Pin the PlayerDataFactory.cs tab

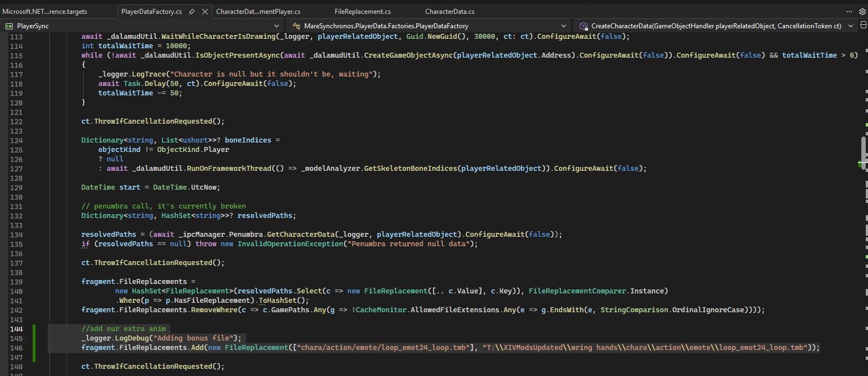192,12
